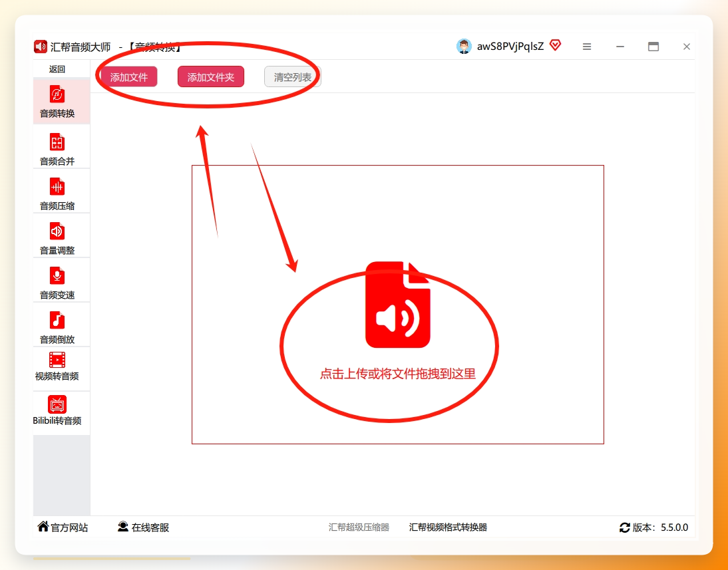Open the 音频转换 audio conversion tool
This screenshot has height=570, width=728.
coord(61,102)
